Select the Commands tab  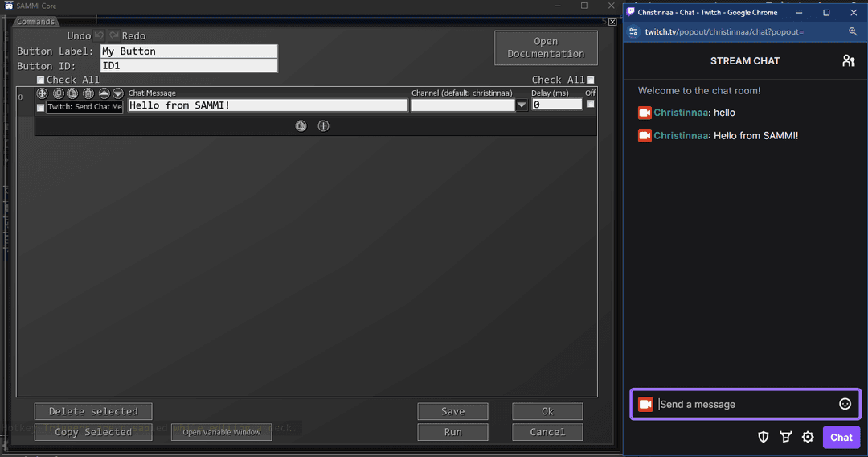click(x=35, y=22)
